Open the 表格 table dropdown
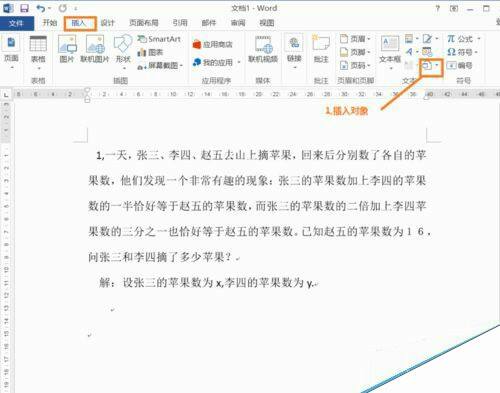 tap(38, 53)
